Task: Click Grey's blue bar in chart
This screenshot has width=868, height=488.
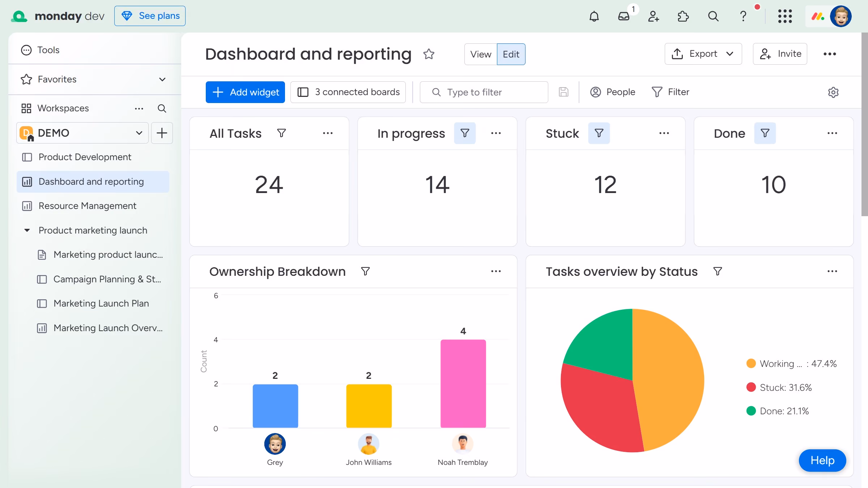Action: point(275,406)
